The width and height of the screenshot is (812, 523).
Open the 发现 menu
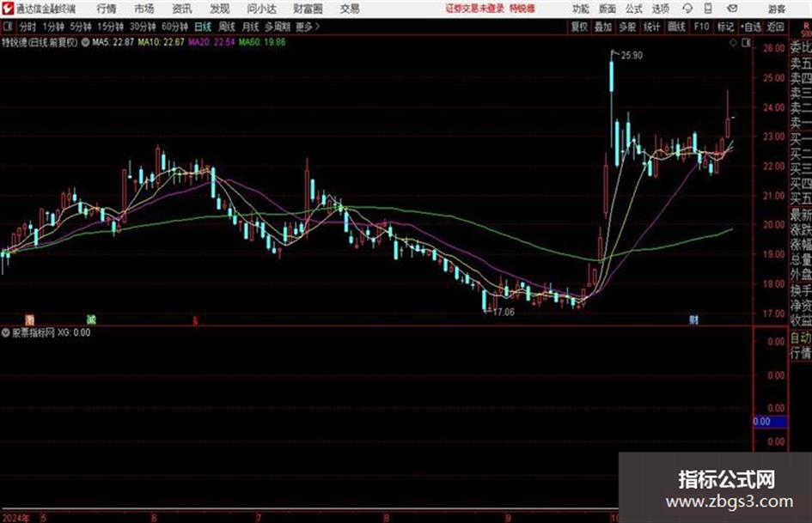tap(220, 9)
